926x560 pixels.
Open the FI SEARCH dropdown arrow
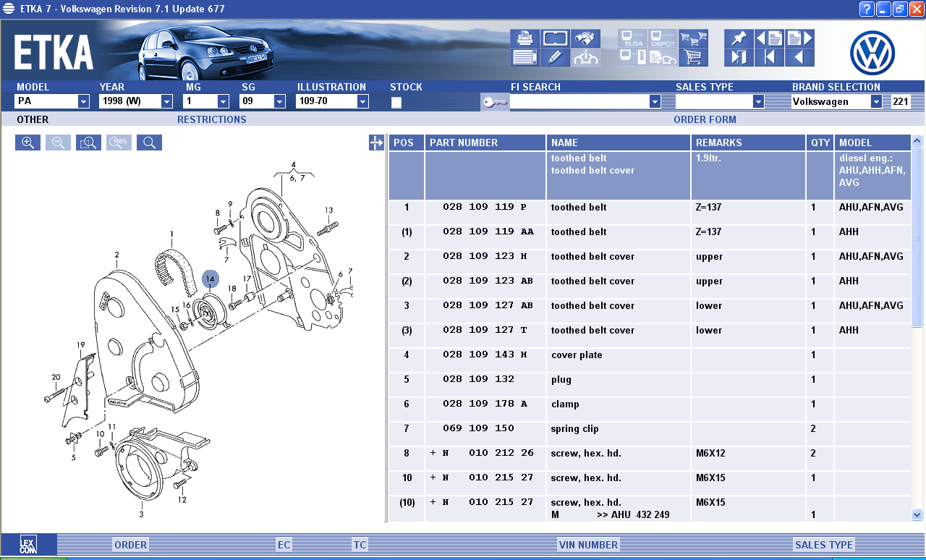pyautogui.click(x=655, y=102)
